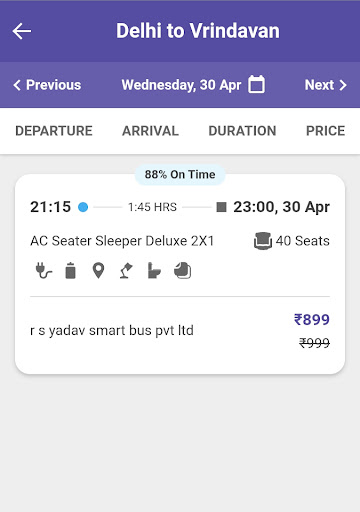Tap the back arrow icon
The image size is (360, 512).
click(22, 31)
